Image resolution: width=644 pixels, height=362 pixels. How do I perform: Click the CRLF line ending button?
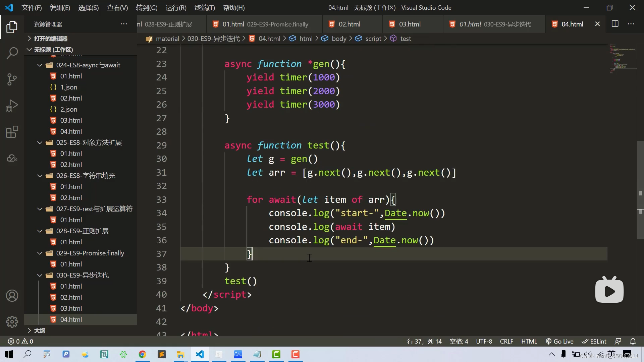click(506, 341)
